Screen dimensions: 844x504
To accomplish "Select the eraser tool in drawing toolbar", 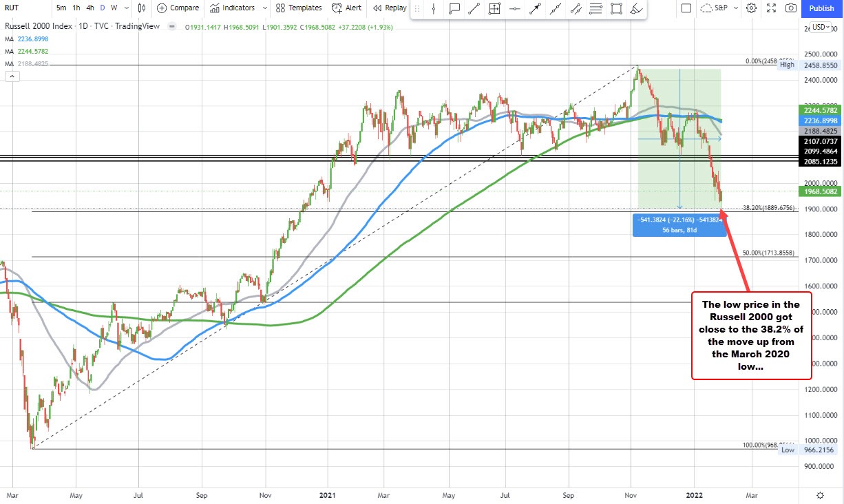I will click(637, 8).
